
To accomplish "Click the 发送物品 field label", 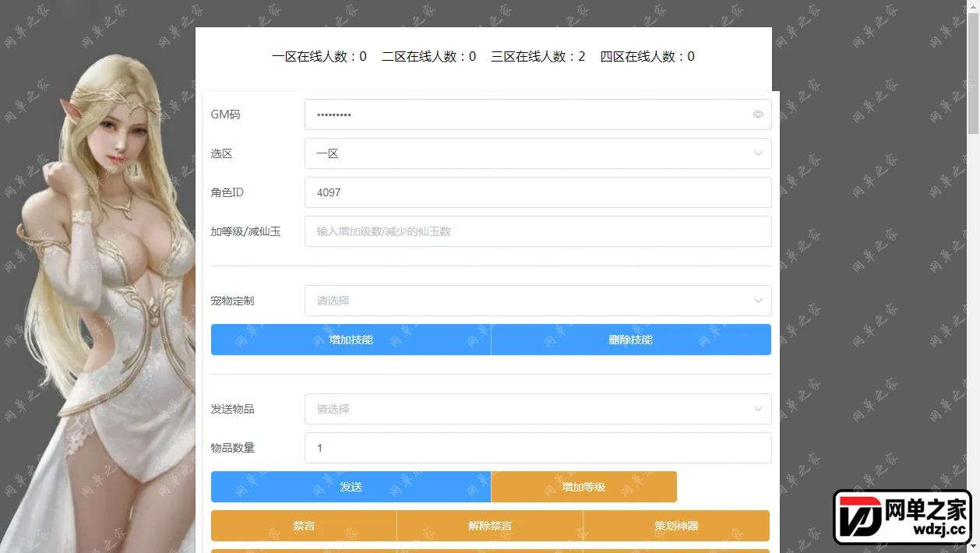I will pos(232,409).
